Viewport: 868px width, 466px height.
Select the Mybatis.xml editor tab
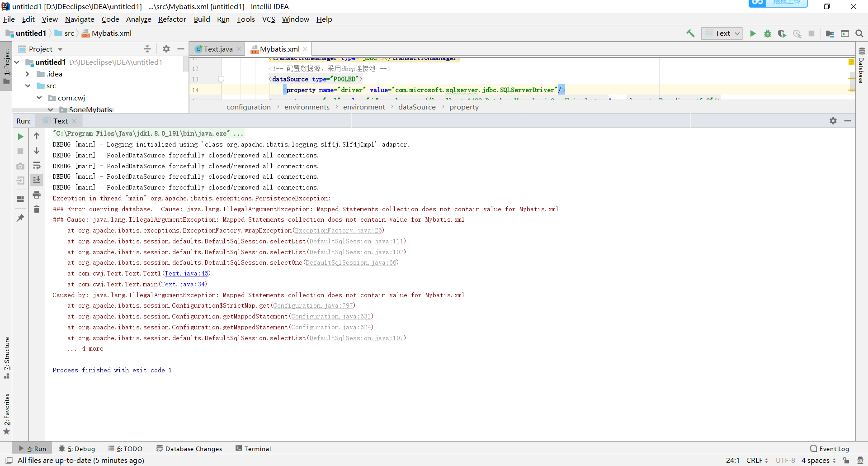point(279,49)
